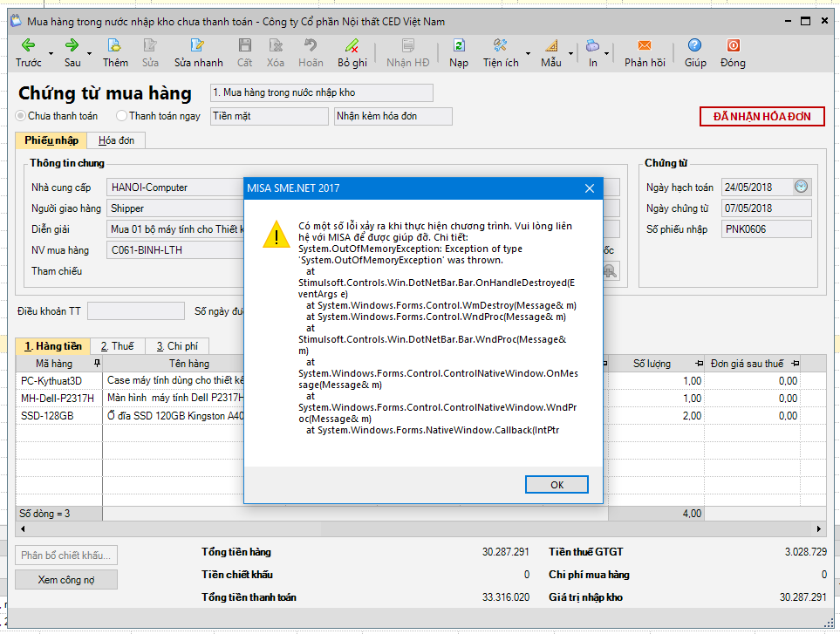840x634 pixels.
Task: Click the Xem công nợ button
Action: click(66, 580)
